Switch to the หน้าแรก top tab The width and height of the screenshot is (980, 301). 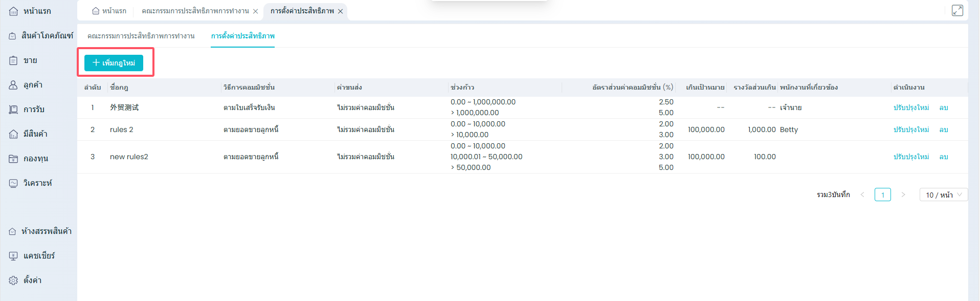pyautogui.click(x=109, y=11)
